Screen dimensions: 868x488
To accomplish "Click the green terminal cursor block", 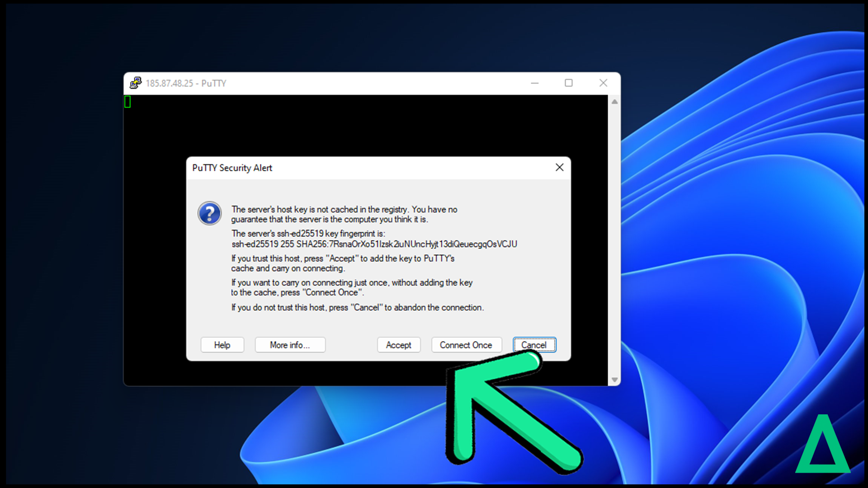I will 127,102.
